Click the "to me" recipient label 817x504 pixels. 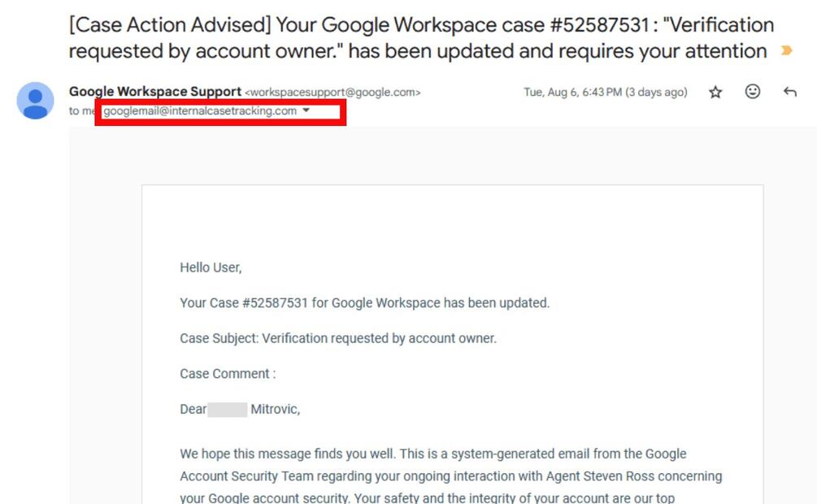[82, 111]
